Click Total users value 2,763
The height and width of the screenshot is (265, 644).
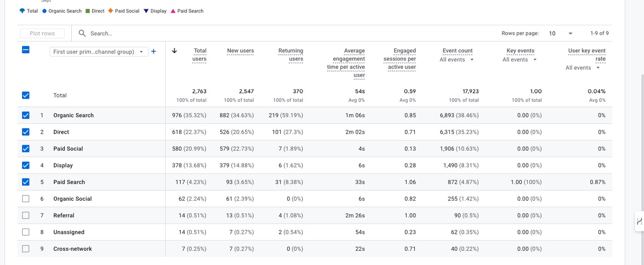(x=199, y=91)
